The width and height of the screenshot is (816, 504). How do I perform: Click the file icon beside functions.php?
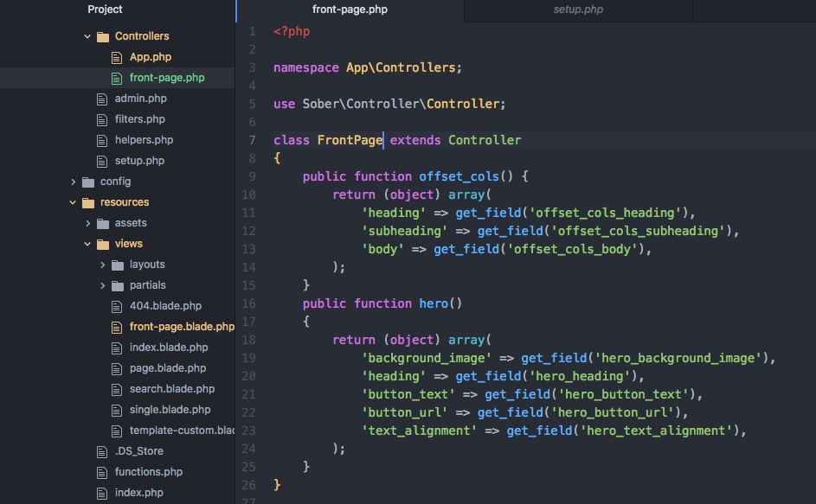tap(102, 473)
